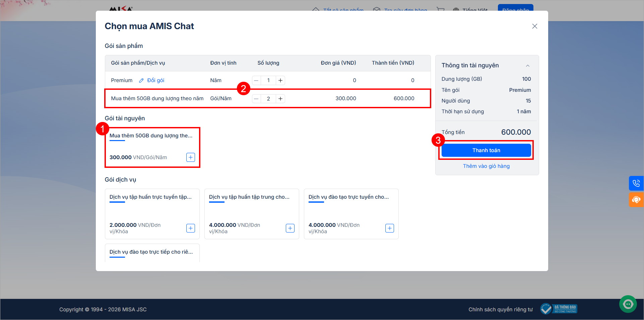Click the Thời hạn sử dụng 1 năm value
The width and height of the screenshot is (644, 320).
[x=524, y=112]
